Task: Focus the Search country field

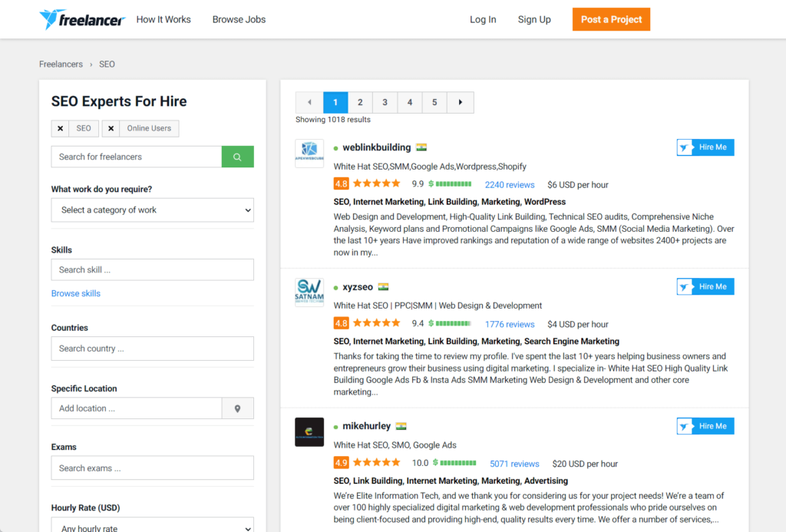Action: tap(153, 349)
